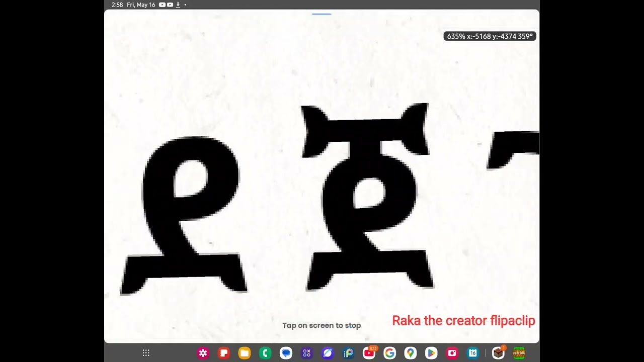This screenshot has width=644, height=362.
Task: Launch the red Flipboard-style app in taskbar
Action: [x=223, y=353]
